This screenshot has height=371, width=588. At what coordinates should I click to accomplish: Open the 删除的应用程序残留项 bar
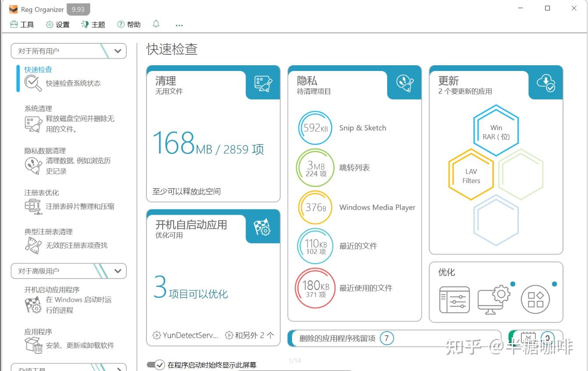coord(394,338)
